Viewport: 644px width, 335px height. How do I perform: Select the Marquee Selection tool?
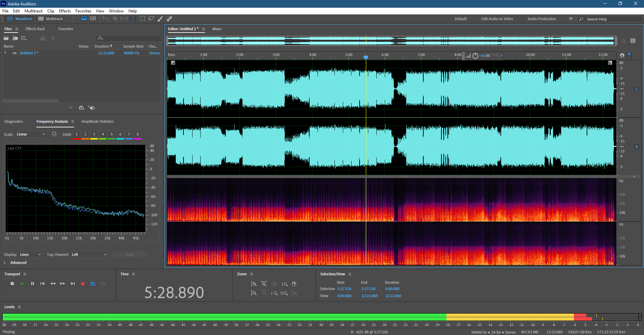[143, 18]
